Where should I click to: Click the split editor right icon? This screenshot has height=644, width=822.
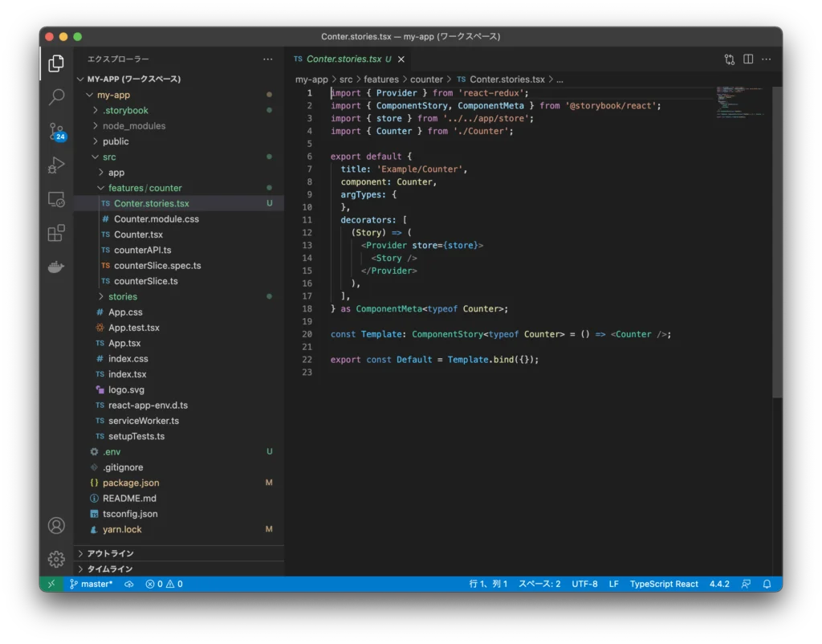pos(748,59)
